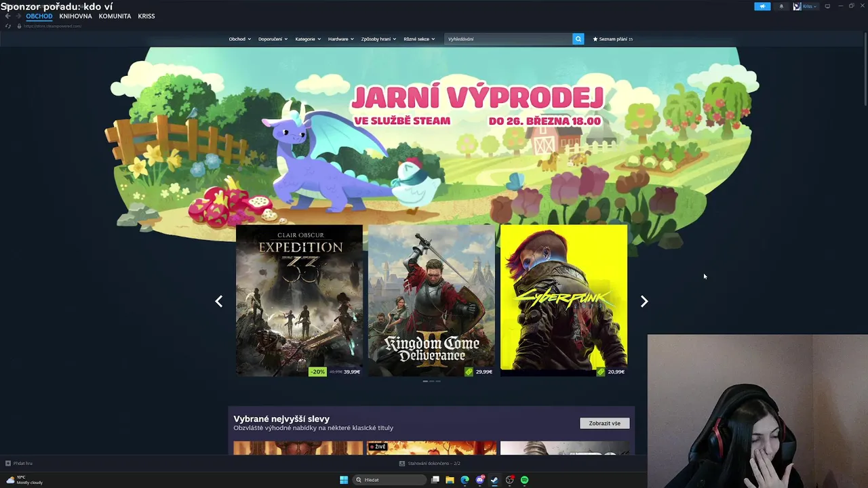The height and width of the screenshot is (488, 868).
Task: Open File Explorer from taskbar
Action: pyautogui.click(x=450, y=480)
